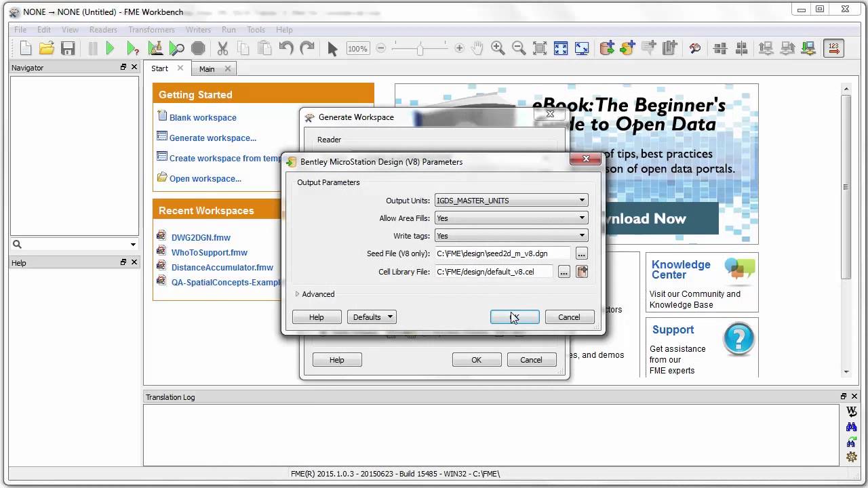Click the Add Reader icon
The image size is (868, 488).
(607, 48)
